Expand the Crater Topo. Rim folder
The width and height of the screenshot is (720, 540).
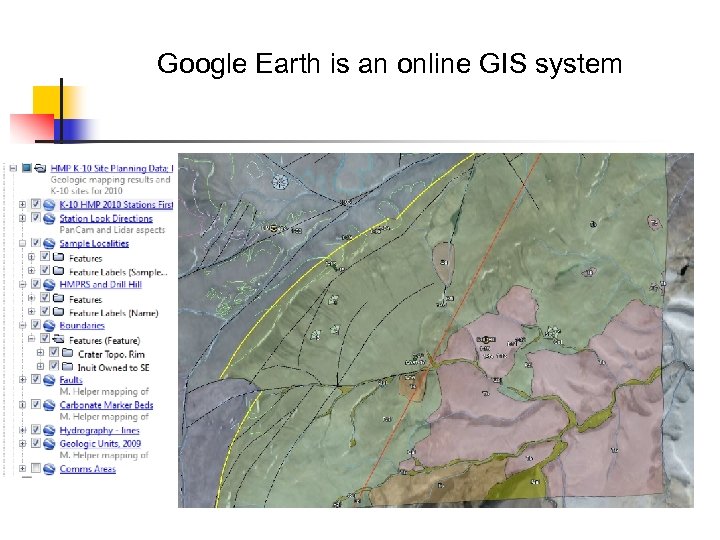(40, 353)
